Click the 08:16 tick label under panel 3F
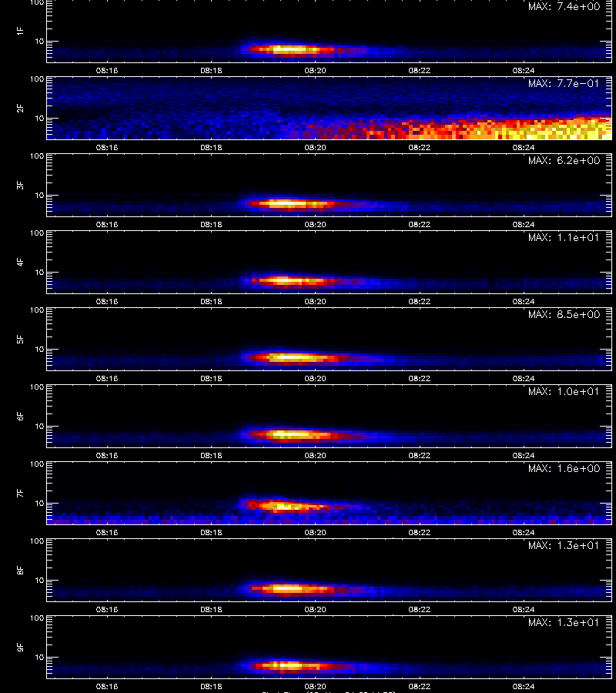Viewport: 616px width, 693px height. [107, 225]
